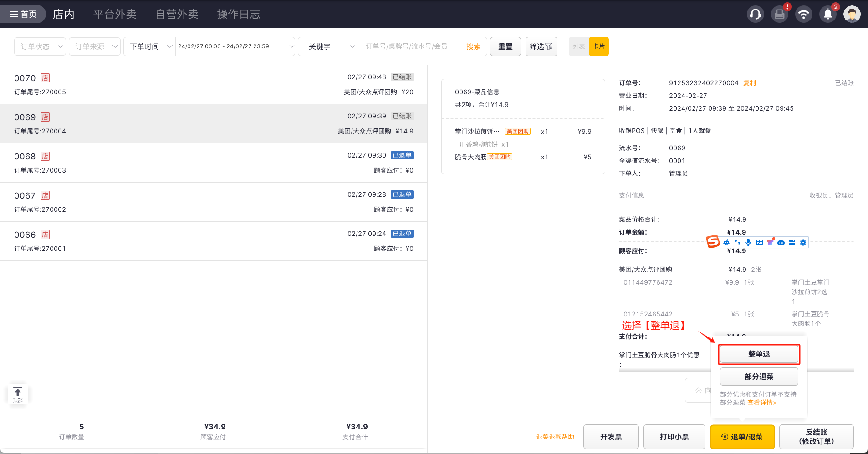Copy the order number with 复制
868x454 pixels.
[x=749, y=83]
